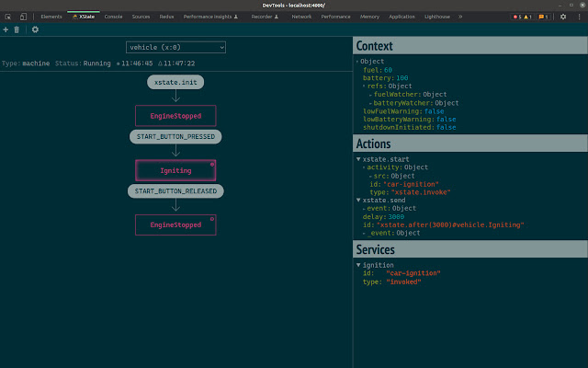Screen dimensions: 588x368
Task: Switch to the Sources tab
Action: pos(141,17)
